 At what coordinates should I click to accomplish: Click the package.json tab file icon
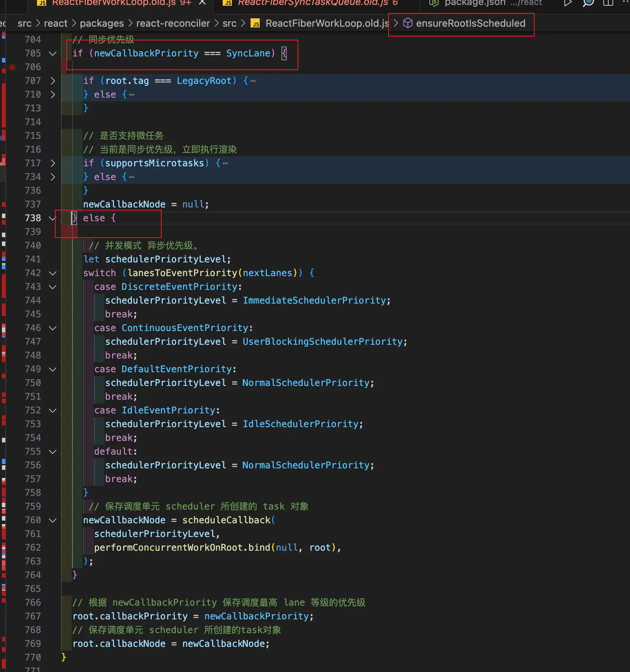[x=434, y=3]
